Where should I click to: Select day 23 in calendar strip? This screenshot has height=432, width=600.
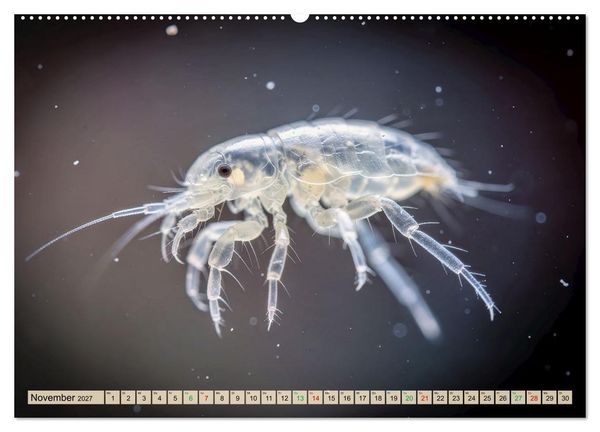tap(455, 398)
